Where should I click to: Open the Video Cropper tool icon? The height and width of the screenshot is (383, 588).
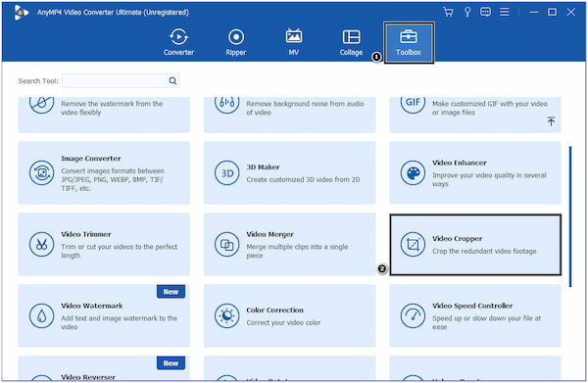(413, 245)
